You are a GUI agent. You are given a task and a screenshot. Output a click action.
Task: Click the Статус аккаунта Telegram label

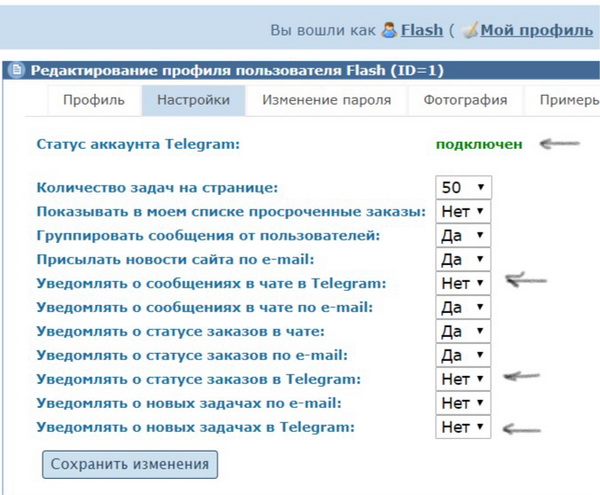click(138, 145)
